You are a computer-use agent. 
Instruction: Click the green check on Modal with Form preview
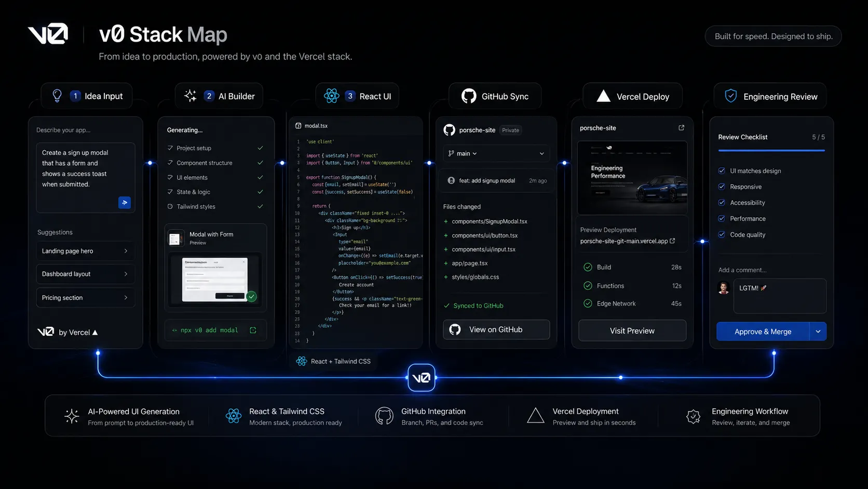(x=252, y=297)
